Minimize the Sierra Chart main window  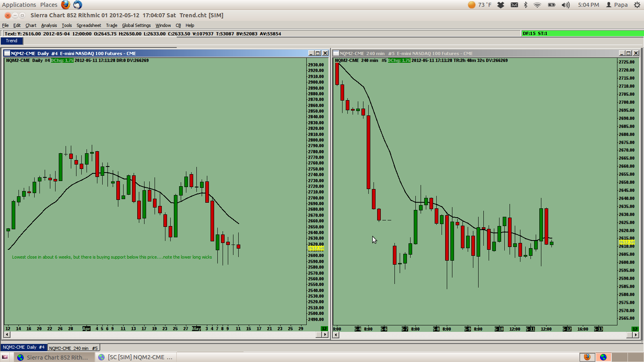click(15, 15)
